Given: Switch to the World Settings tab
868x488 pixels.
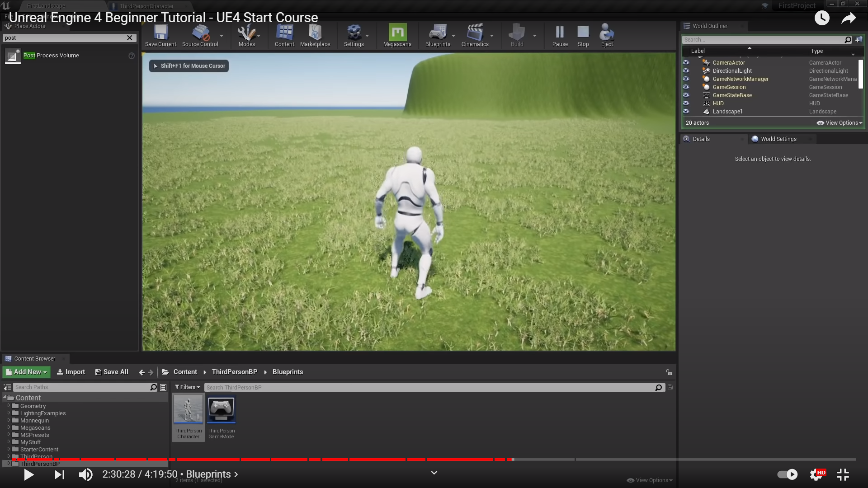Looking at the screenshot, I should (778, 139).
